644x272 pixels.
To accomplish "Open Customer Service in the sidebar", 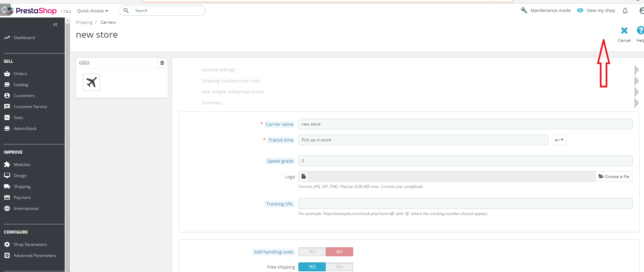I will [30, 107].
